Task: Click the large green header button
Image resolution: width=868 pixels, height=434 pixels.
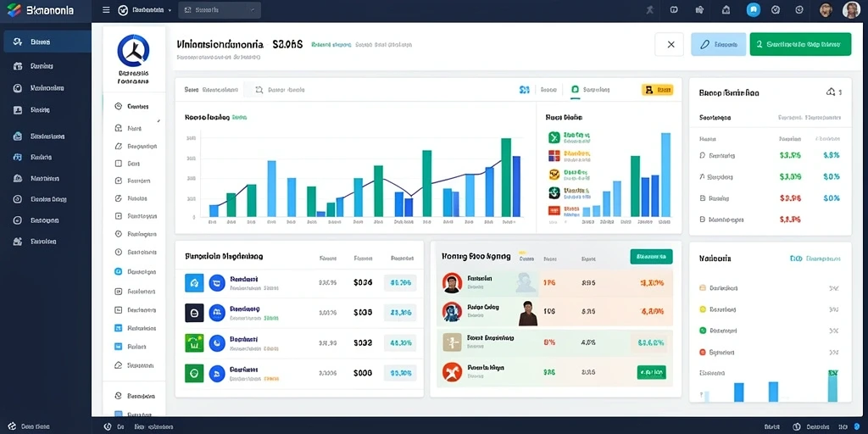Action: pos(800,44)
